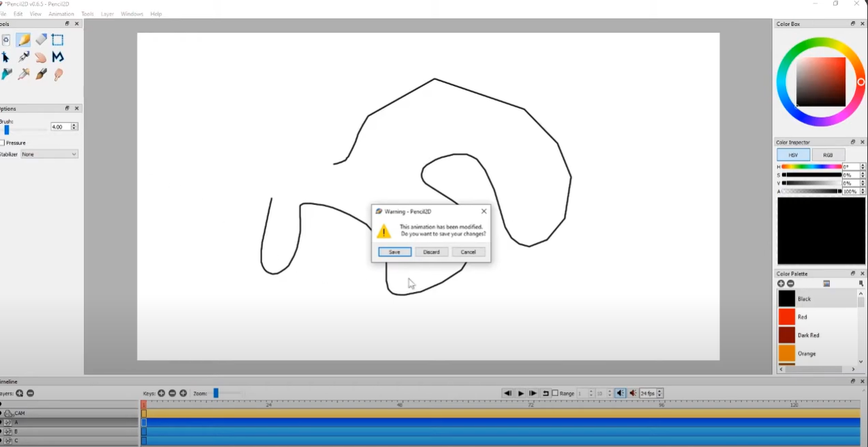This screenshot has height=447, width=868.
Task: Click Discard in the warning dialog
Action: 431,252
